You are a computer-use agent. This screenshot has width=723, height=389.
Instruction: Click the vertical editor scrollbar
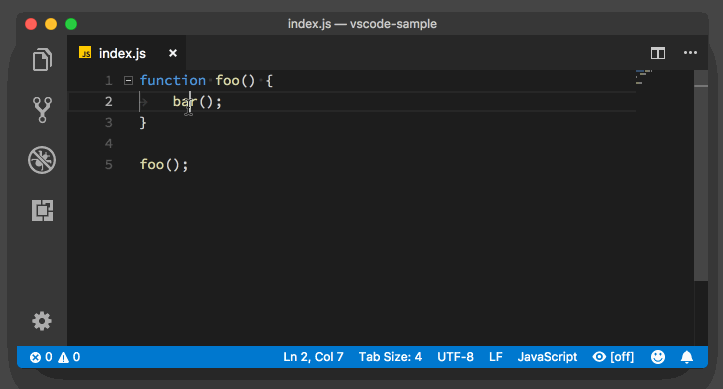[701, 175]
